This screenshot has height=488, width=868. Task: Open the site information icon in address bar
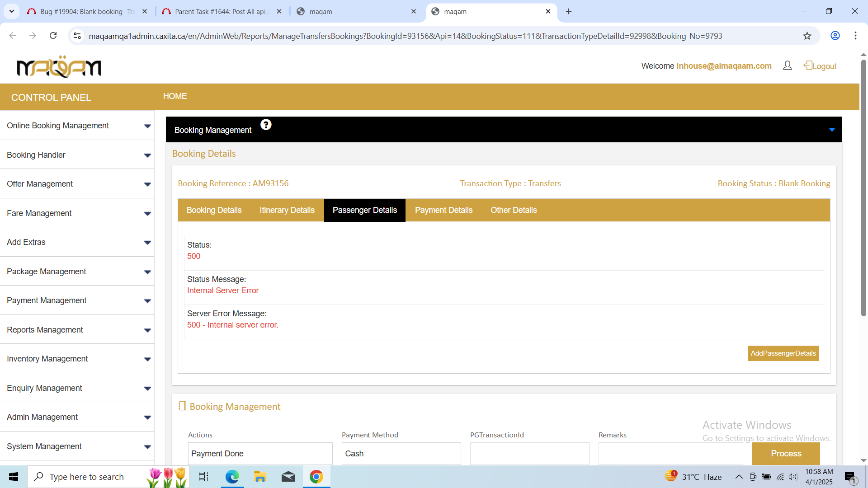coord(77,36)
